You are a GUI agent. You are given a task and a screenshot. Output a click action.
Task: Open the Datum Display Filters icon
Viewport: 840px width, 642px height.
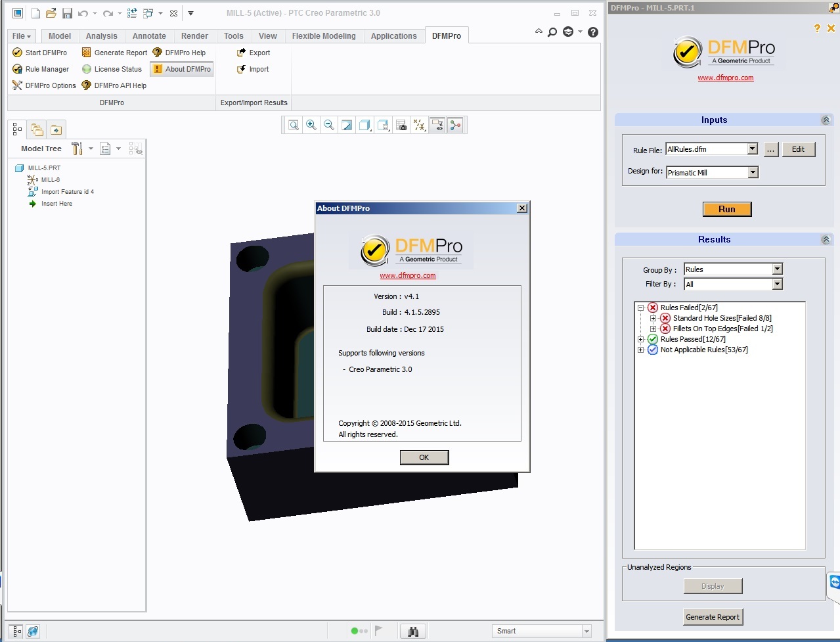420,125
